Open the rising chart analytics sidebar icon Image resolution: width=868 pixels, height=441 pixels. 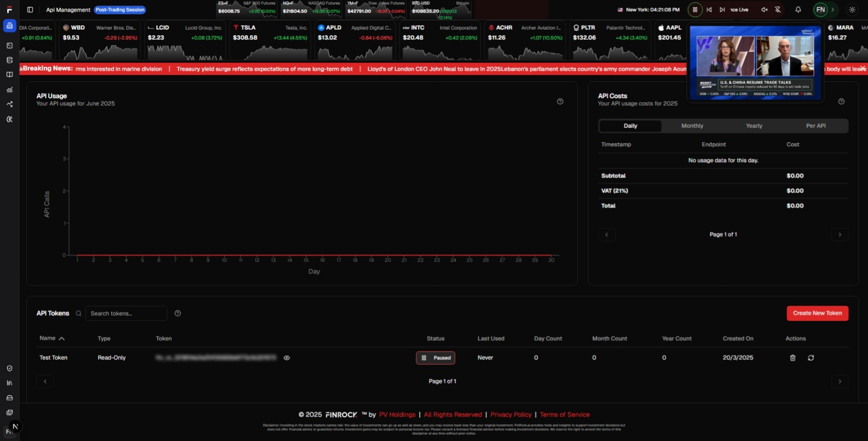[9, 89]
